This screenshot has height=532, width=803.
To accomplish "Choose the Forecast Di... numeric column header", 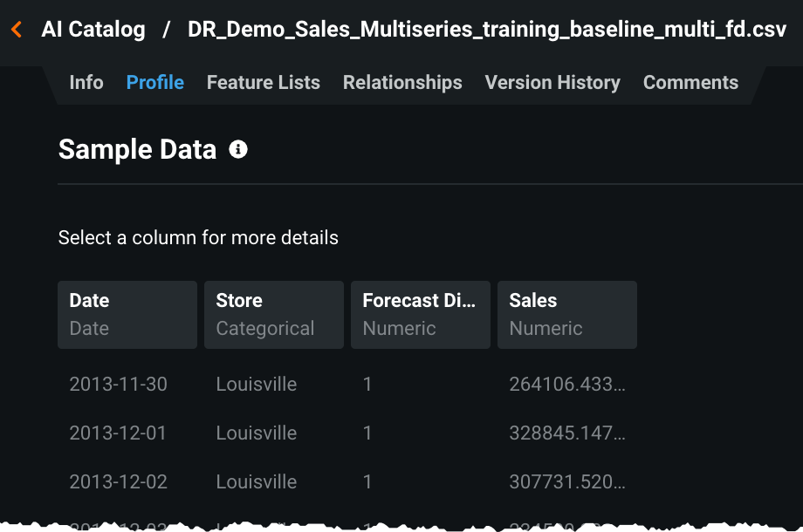I will 421,314.
